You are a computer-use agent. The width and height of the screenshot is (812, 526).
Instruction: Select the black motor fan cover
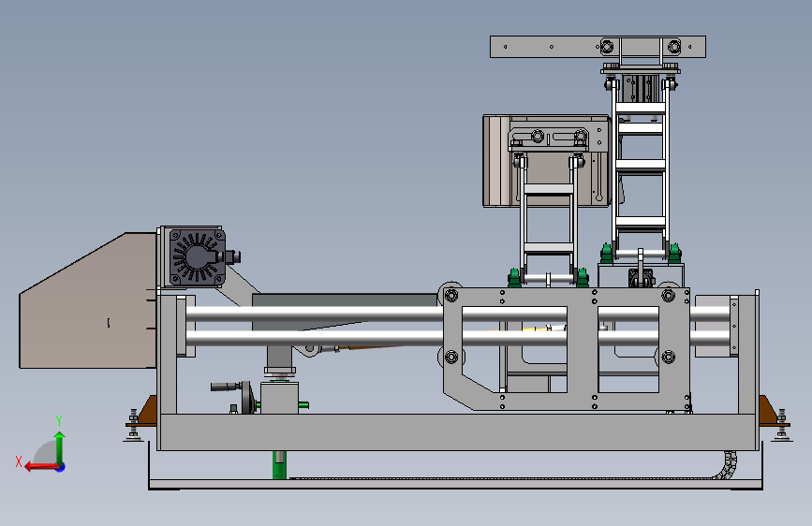pos(198,256)
